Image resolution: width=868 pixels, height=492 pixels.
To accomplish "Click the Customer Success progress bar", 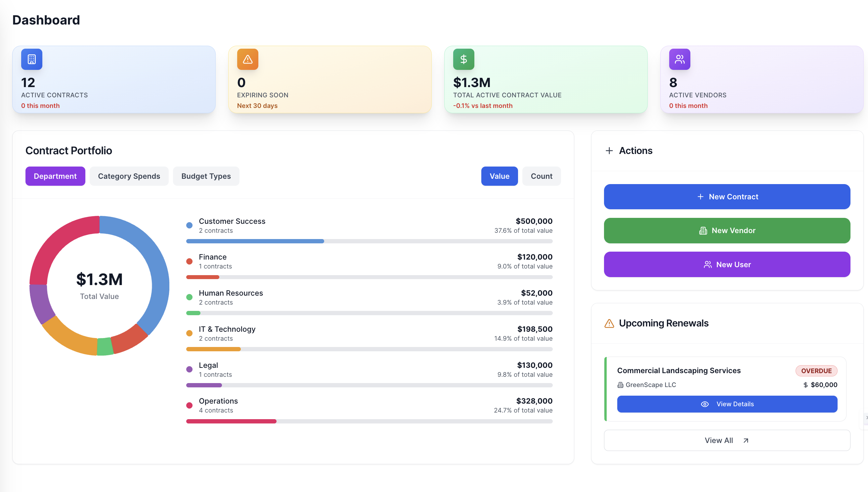I will point(369,241).
